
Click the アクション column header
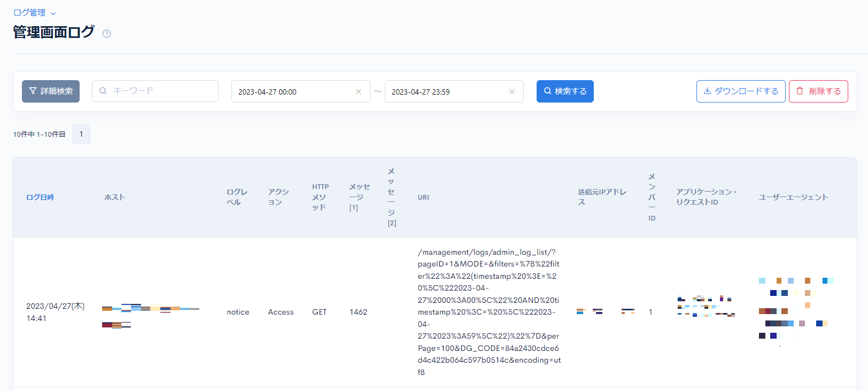[x=278, y=197]
